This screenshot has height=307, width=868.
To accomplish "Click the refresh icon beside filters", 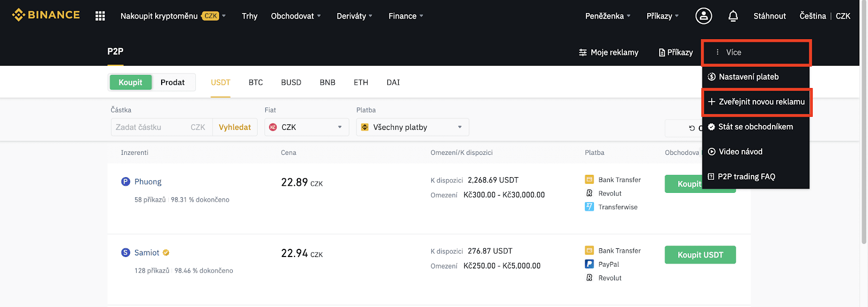I will pyautogui.click(x=692, y=128).
